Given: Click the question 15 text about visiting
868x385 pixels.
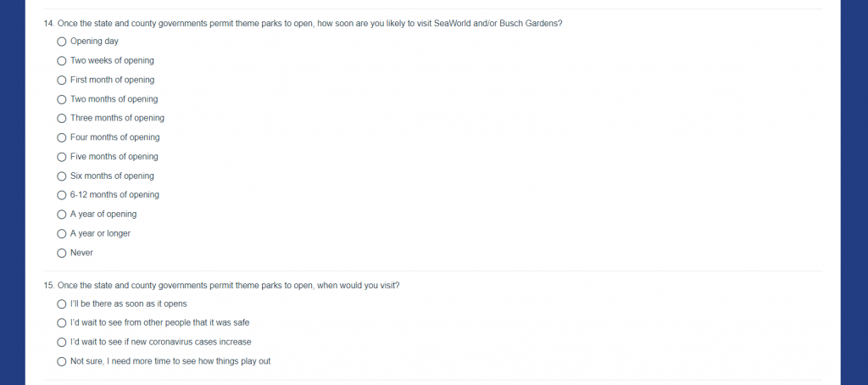Looking at the screenshot, I should 221,286.
